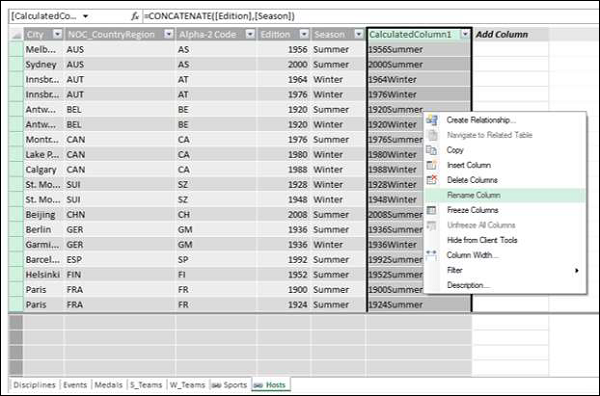This screenshot has width=600, height=396.
Task: Click the CHN country code cell
Action: (120, 215)
